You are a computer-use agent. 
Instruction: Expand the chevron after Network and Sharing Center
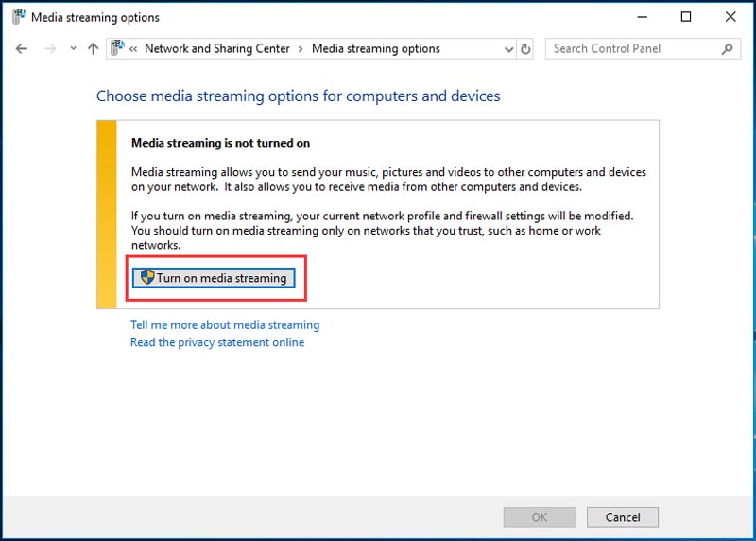pos(301,49)
